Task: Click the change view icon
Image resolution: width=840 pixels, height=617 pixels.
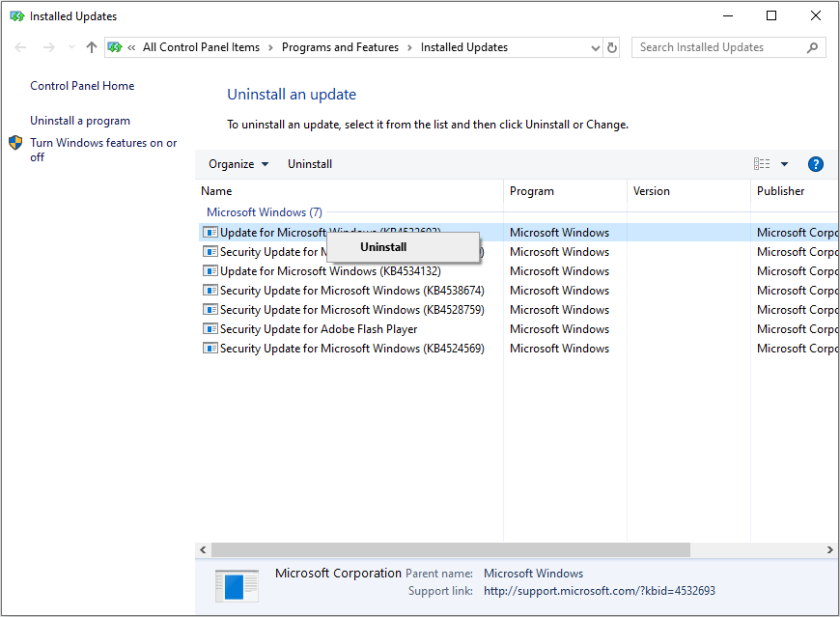Action: (761, 164)
